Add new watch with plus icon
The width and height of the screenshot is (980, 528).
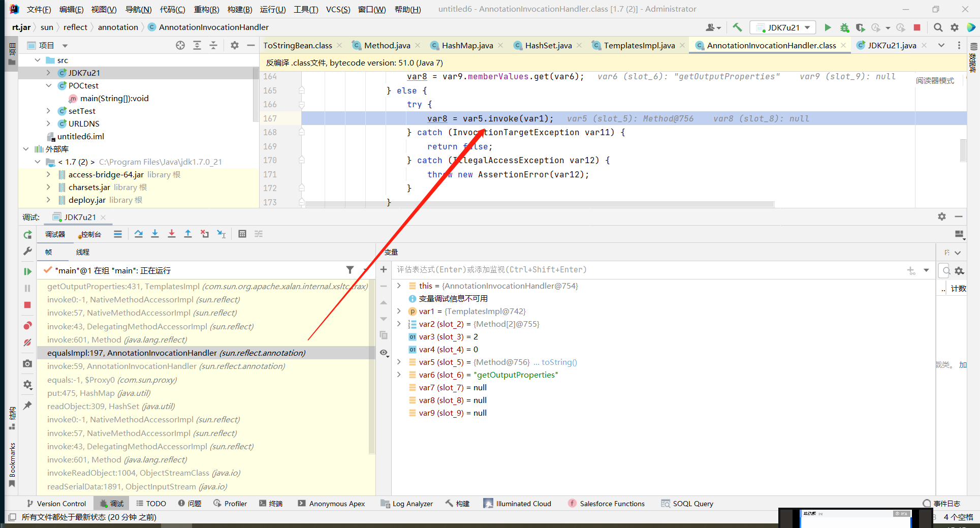pos(384,269)
